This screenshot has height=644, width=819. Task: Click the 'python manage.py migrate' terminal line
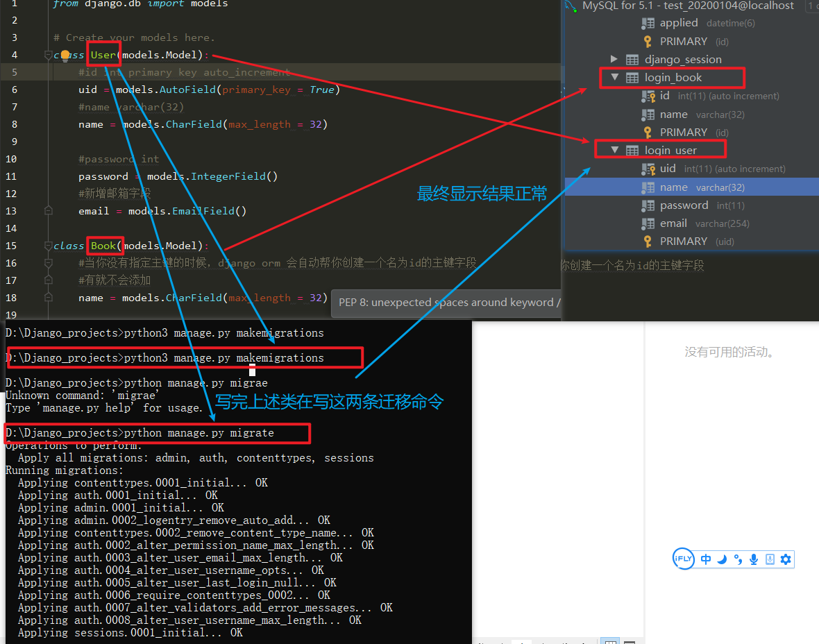click(x=140, y=433)
